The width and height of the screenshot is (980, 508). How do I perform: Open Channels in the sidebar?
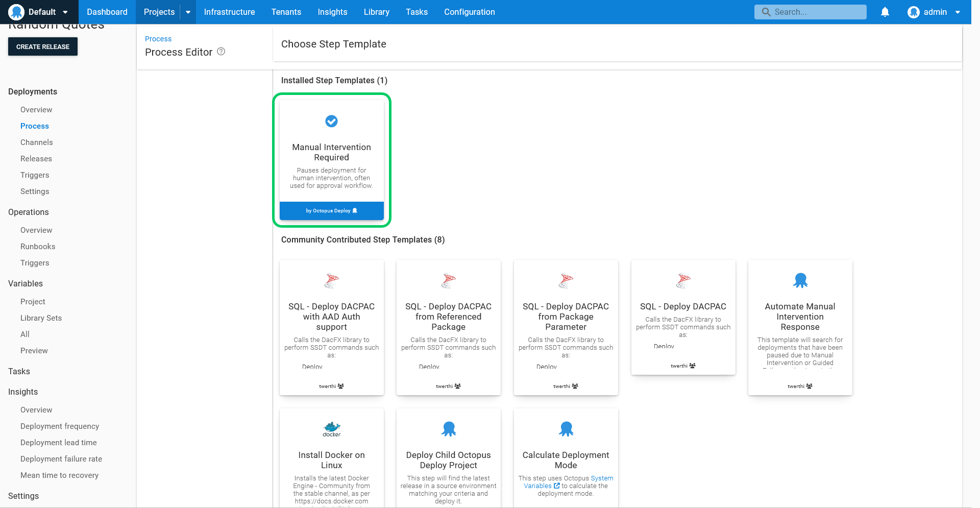click(x=37, y=142)
